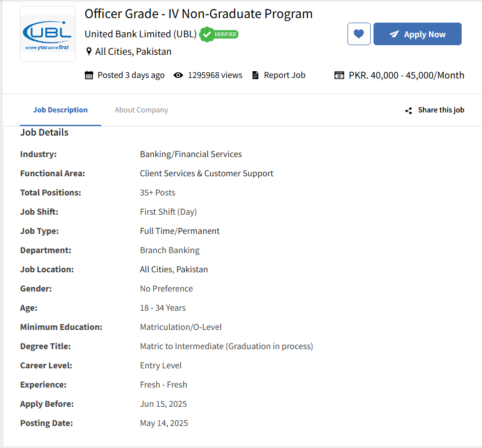Click salary 'PKR. 40,000 - 45,000/Month'

click(x=406, y=75)
